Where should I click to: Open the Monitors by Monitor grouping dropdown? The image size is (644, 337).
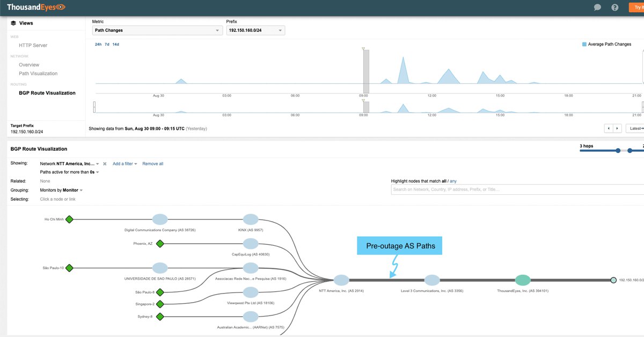(x=61, y=190)
